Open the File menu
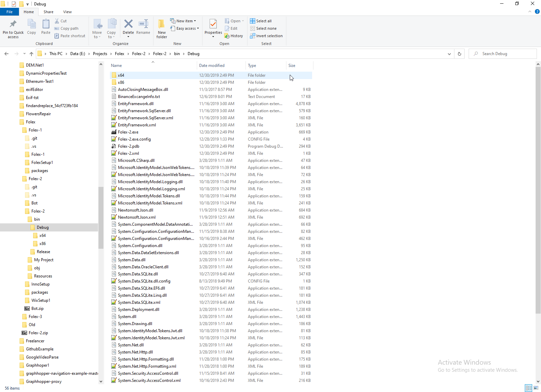 [9, 12]
